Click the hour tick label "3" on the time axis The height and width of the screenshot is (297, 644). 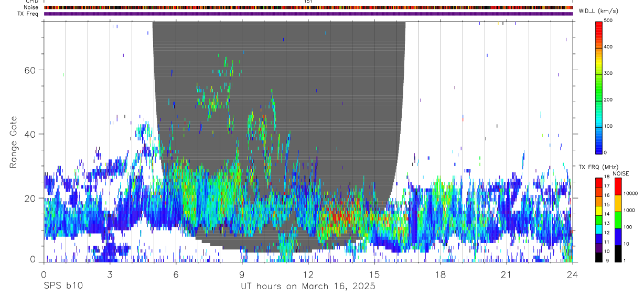[x=110, y=275]
